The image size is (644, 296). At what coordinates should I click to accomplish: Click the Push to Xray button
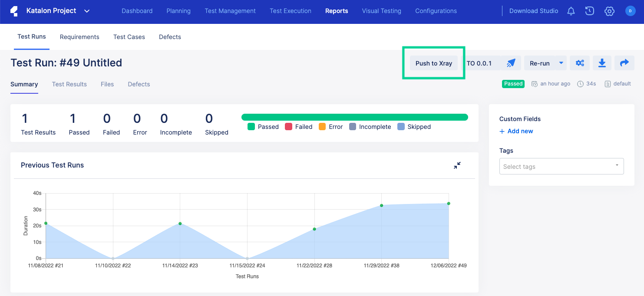coord(433,63)
